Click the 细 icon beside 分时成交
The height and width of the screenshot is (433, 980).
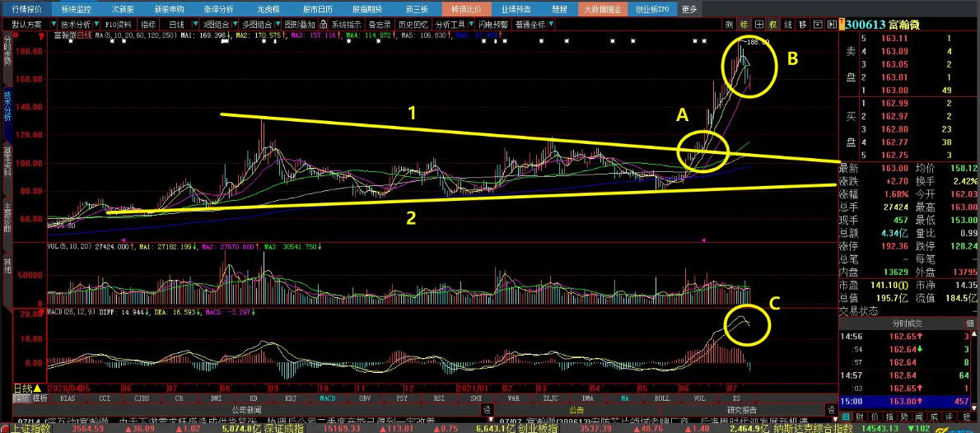(x=969, y=323)
